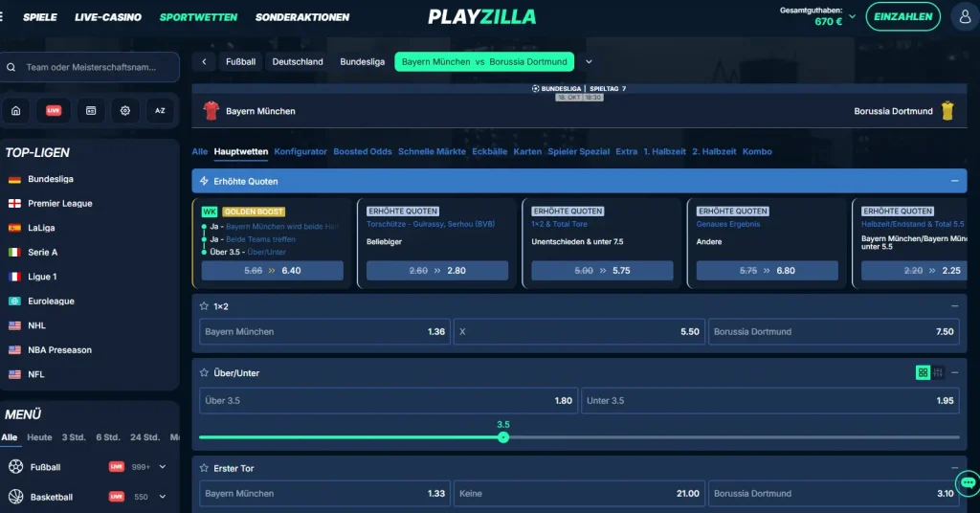The width and height of the screenshot is (980, 513).
Task: Switch to the Boosted Odds tab
Action: click(x=363, y=152)
